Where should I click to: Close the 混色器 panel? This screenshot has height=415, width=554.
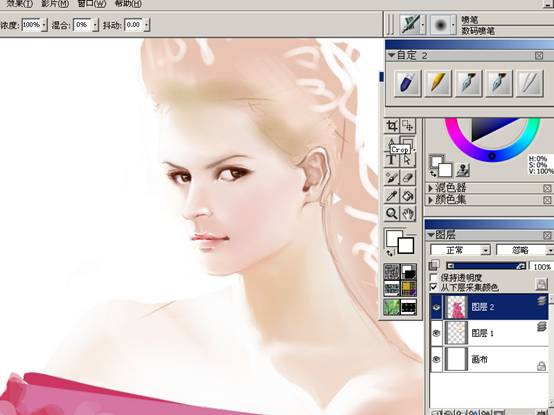pos(547,188)
